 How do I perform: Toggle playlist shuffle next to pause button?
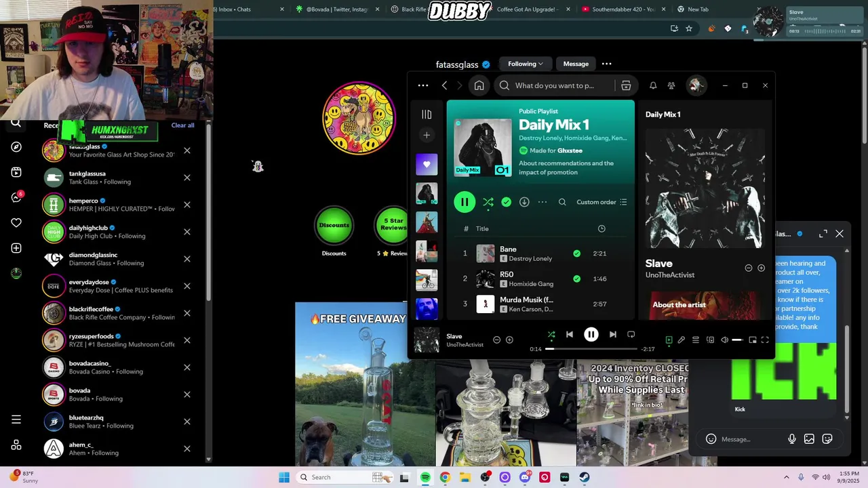[488, 202]
